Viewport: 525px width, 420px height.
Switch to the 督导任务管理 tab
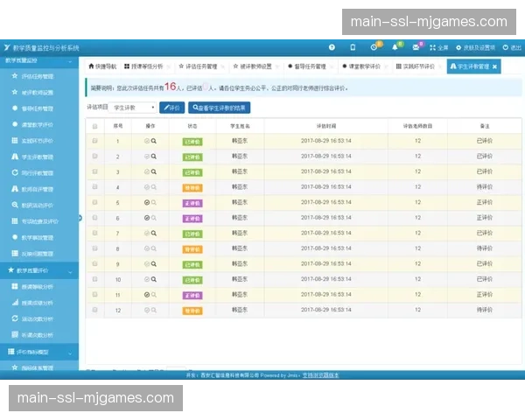click(306, 66)
